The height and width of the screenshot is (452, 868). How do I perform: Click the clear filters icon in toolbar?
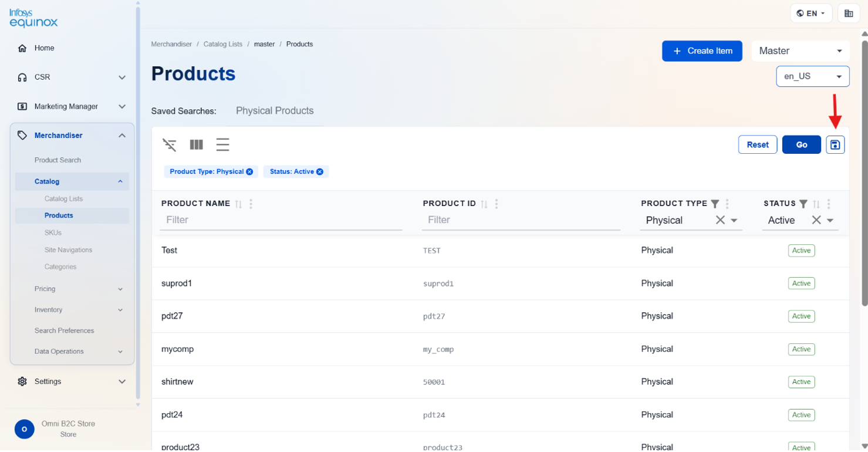pyautogui.click(x=170, y=144)
